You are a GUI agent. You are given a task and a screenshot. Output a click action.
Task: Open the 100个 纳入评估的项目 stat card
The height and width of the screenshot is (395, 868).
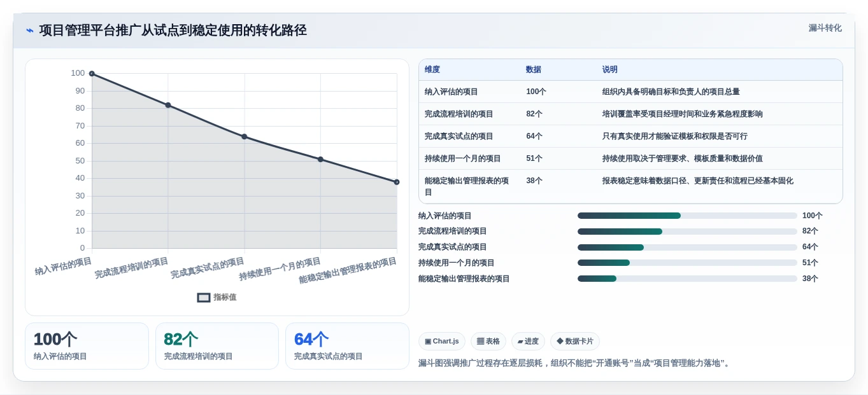tap(87, 346)
